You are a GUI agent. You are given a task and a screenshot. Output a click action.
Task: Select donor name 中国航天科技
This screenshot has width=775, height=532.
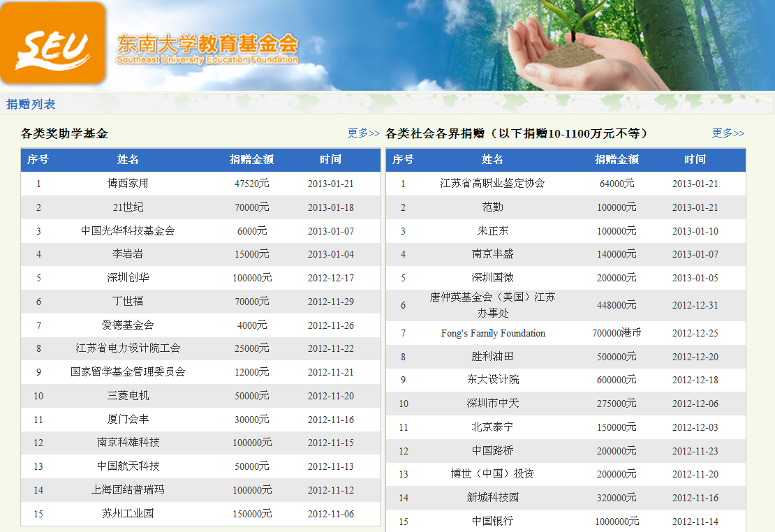coord(128,466)
